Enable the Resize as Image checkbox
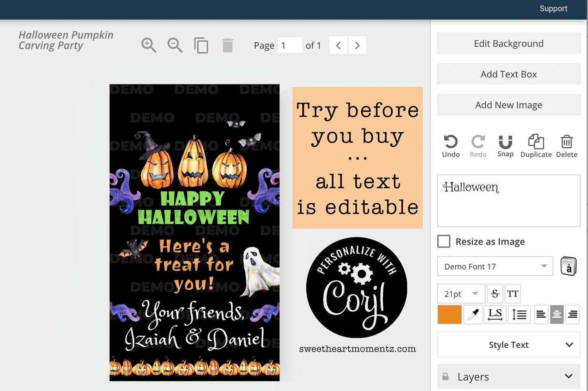The width and height of the screenshot is (588, 391). (444, 241)
